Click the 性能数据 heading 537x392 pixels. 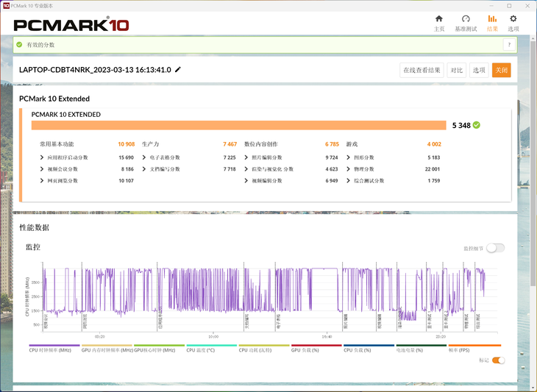(35, 228)
